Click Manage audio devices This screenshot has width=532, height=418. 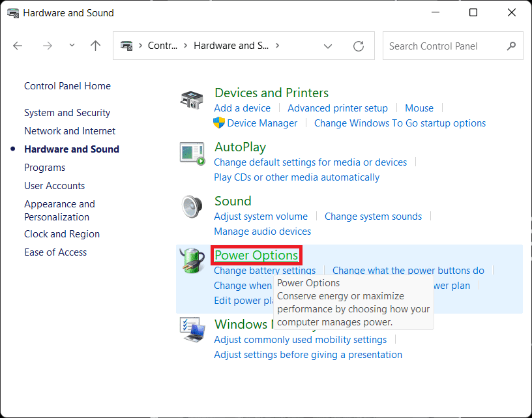[x=263, y=231]
